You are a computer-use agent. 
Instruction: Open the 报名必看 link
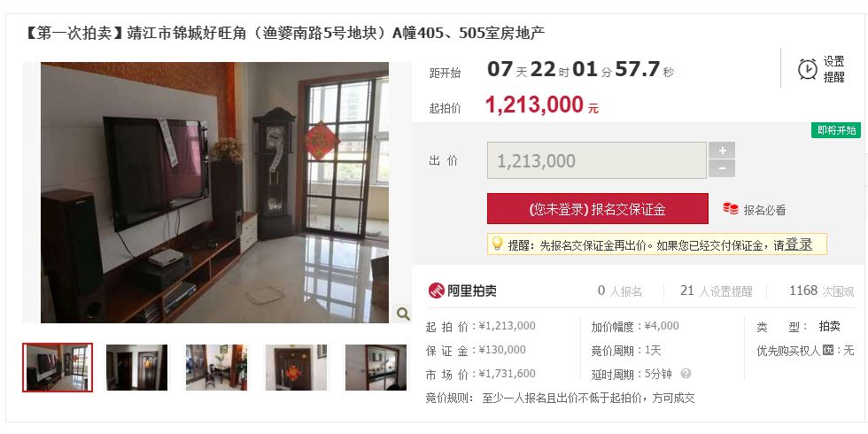764,210
